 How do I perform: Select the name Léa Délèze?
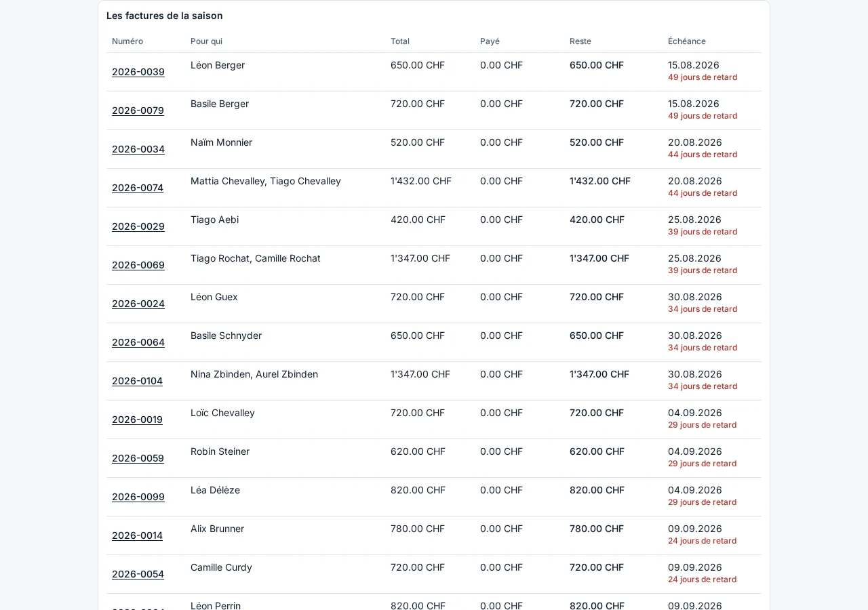215,490
